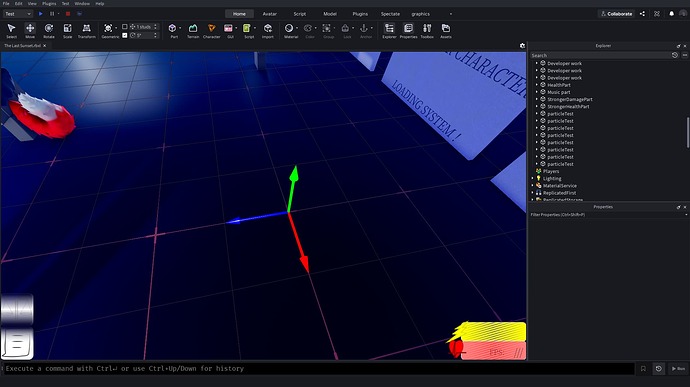The image size is (690, 387).
Task: Expand the HealthPart tree node
Action: pos(536,85)
